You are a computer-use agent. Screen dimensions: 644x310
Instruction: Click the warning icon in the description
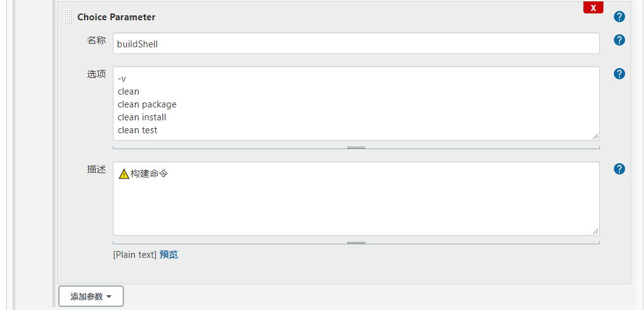124,174
